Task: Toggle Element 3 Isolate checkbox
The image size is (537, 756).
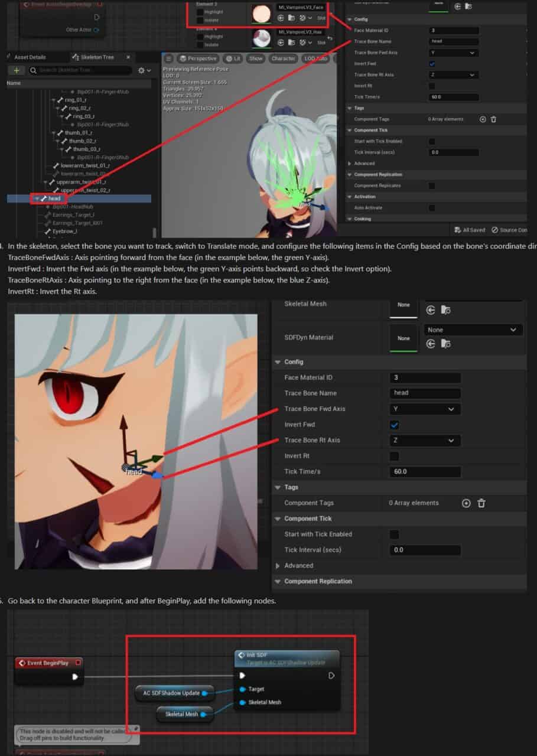Action: [200, 20]
